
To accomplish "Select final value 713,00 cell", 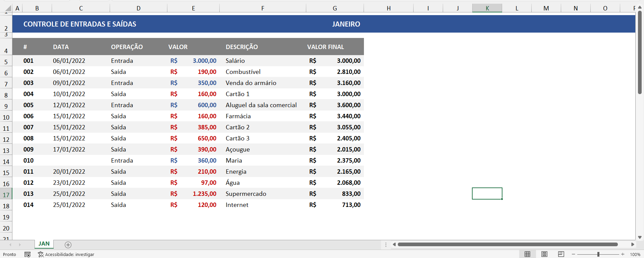I will tap(335, 205).
